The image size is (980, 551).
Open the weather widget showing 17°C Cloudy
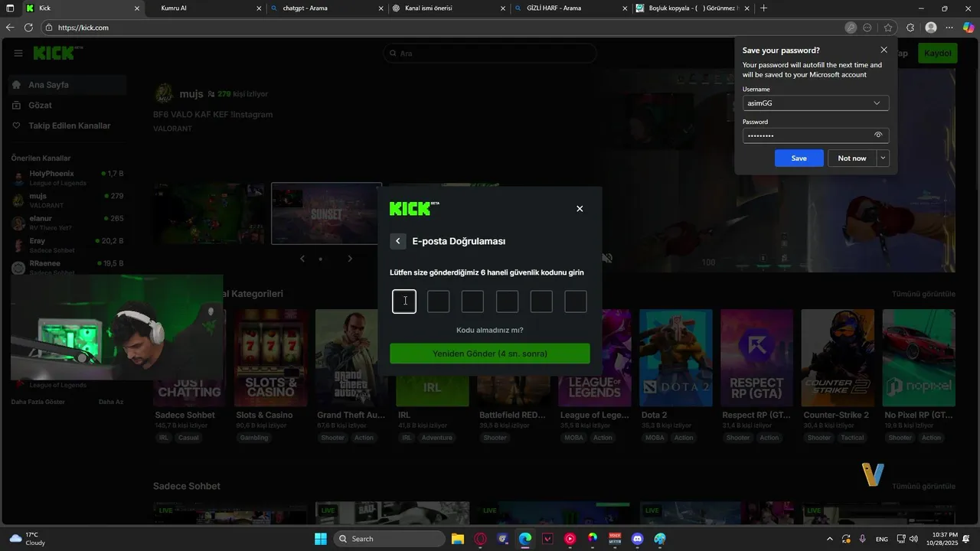(x=28, y=539)
